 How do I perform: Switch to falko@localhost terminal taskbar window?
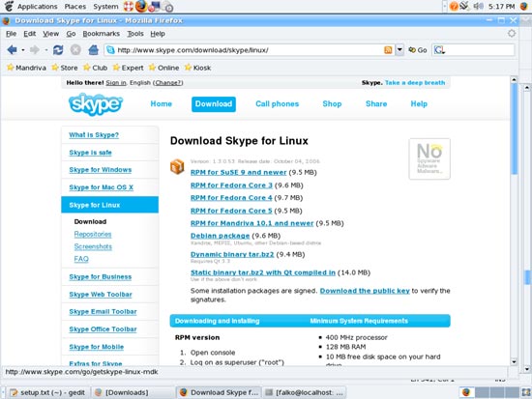[x=304, y=392]
